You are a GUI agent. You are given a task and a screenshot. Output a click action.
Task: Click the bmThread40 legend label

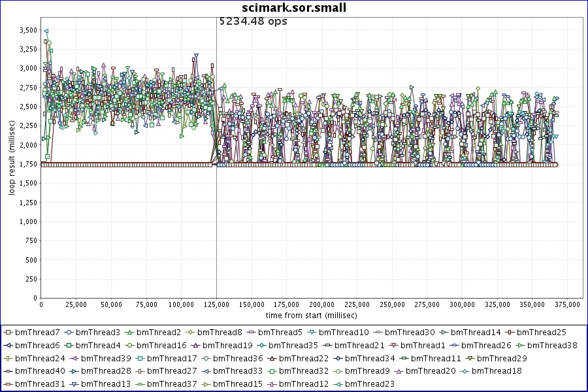(40, 371)
